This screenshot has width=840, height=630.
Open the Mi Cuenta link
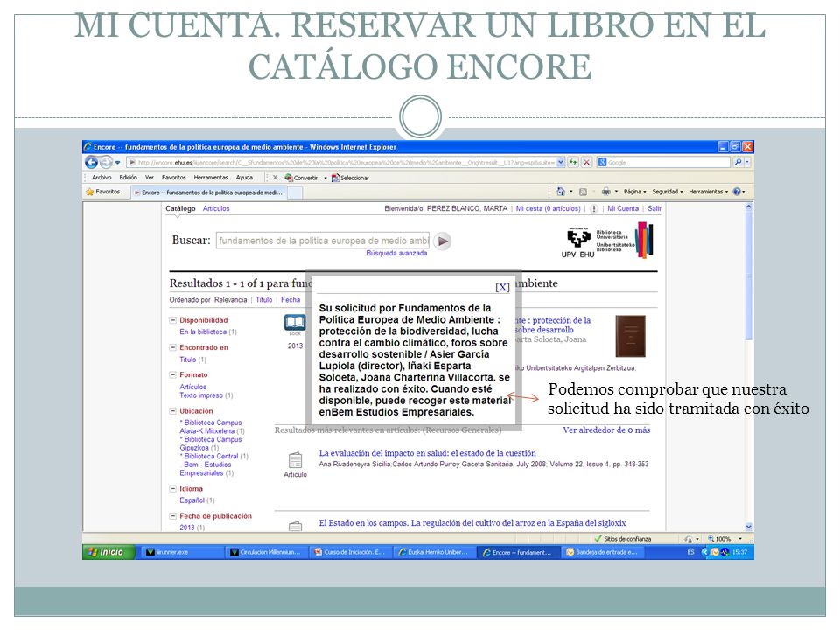(x=622, y=208)
